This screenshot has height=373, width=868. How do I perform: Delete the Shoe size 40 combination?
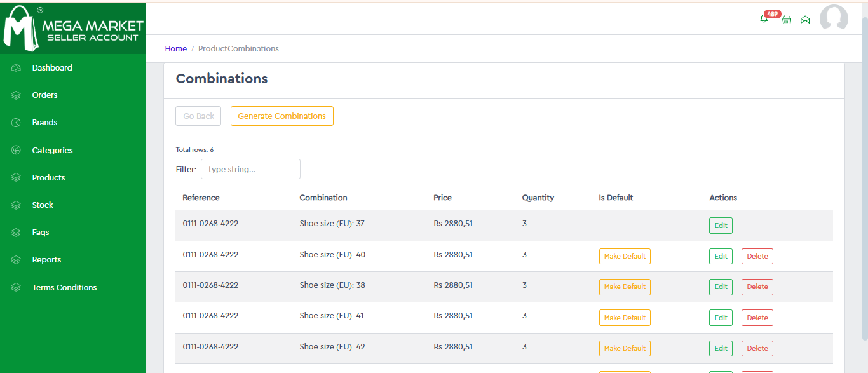(757, 256)
